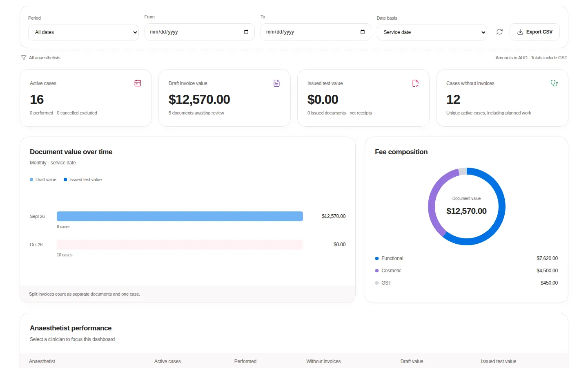Image resolution: width=588 pixels, height=368 pixels.
Task: Click the Split invoices count footnote
Action: pyautogui.click(x=85, y=294)
